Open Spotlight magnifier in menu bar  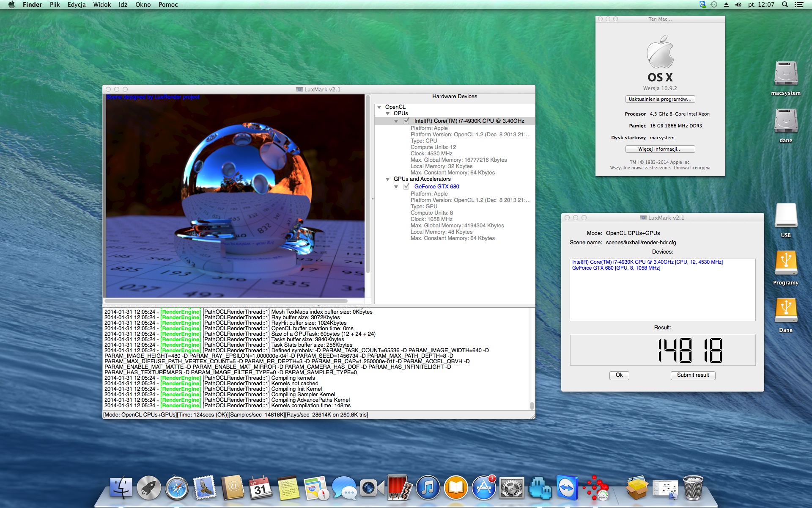point(785,5)
